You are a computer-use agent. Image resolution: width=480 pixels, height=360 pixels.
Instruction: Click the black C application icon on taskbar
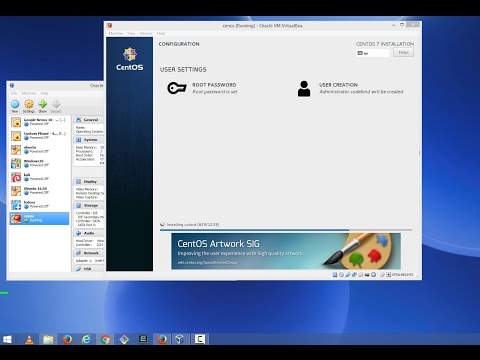point(199,339)
